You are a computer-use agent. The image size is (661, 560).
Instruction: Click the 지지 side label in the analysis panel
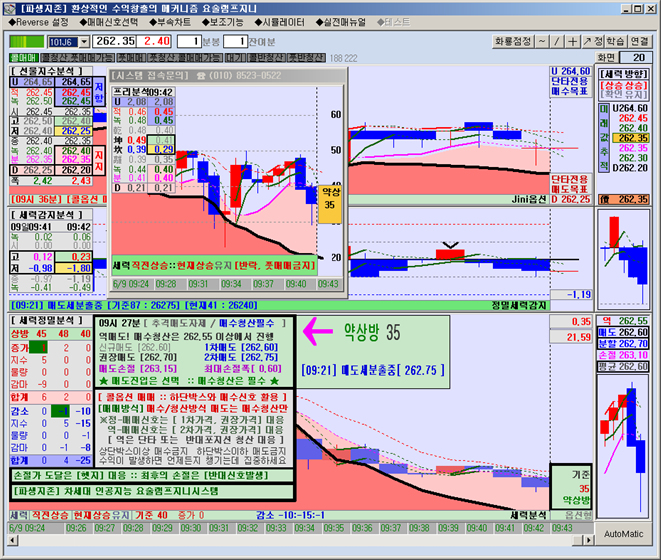point(99,161)
